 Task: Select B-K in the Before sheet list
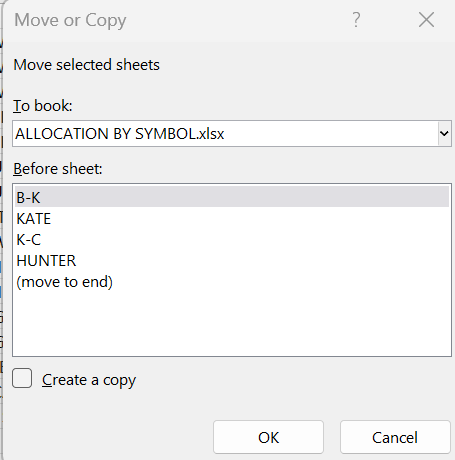coord(232,198)
